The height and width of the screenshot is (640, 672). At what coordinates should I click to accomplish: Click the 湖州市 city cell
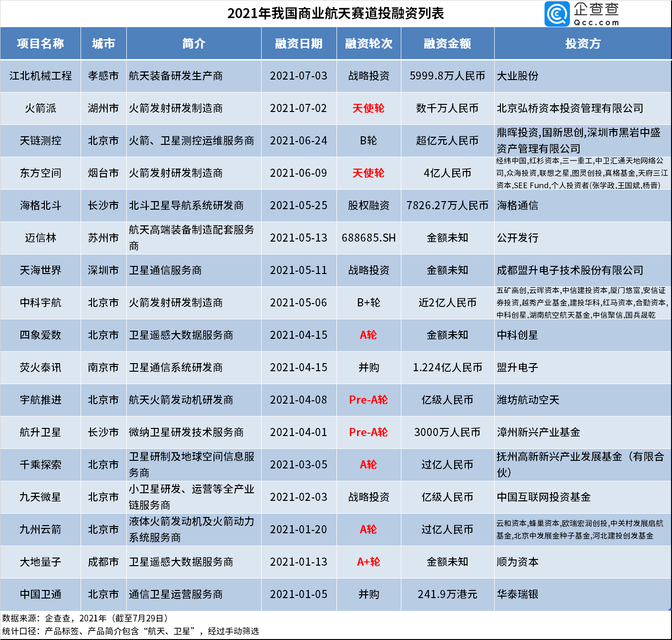(x=103, y=108)
